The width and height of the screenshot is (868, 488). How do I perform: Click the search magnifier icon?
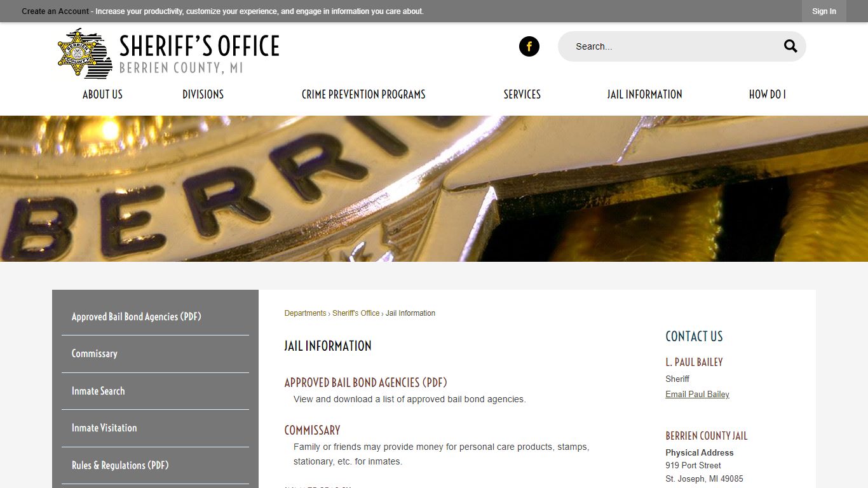point(790,46)
